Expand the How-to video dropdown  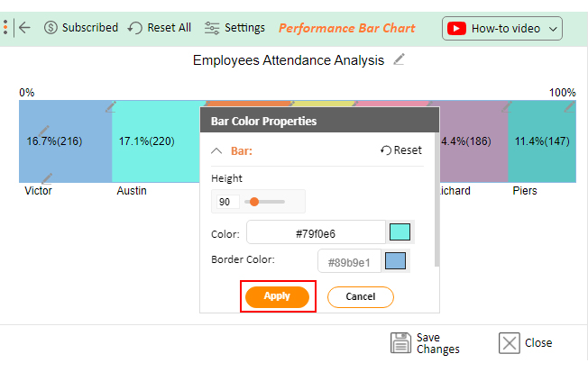[502, 29]
